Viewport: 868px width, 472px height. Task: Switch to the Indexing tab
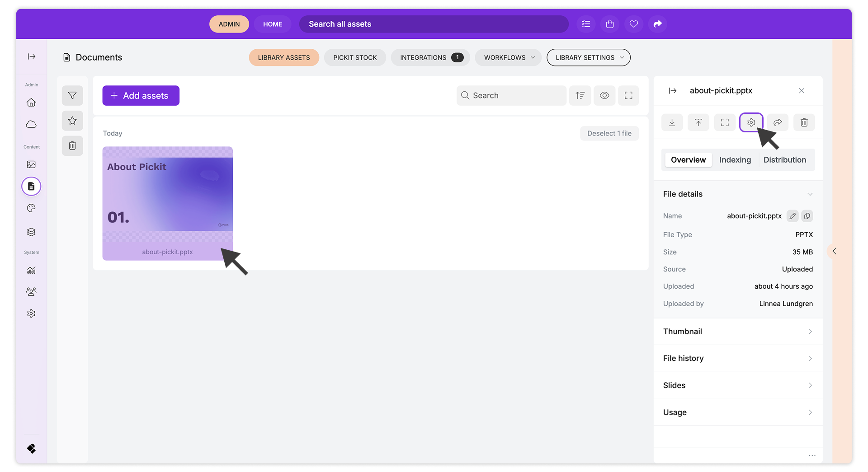point(735,160)
